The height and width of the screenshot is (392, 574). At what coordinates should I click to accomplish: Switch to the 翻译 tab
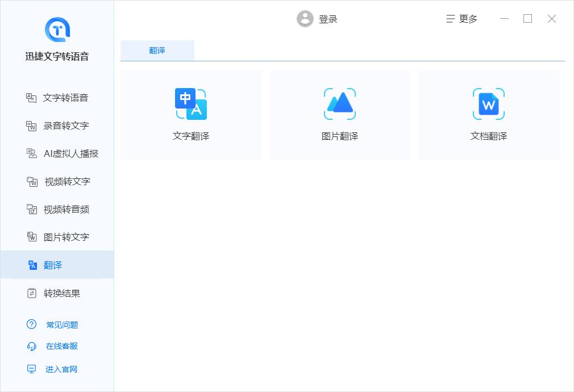157,50
